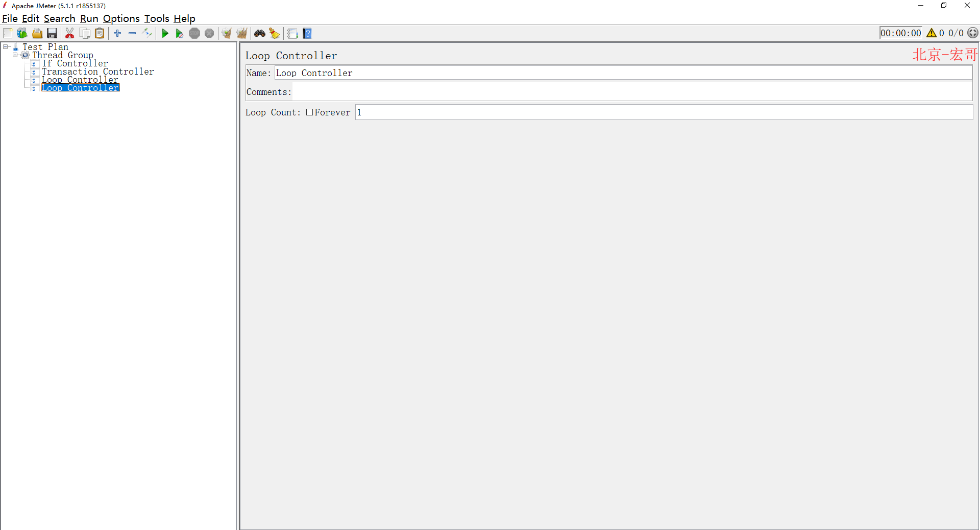This screenshot has width=980, height=530.
Task: Collapse the Thread Group tree node
Action: click(x=15, y=55)
